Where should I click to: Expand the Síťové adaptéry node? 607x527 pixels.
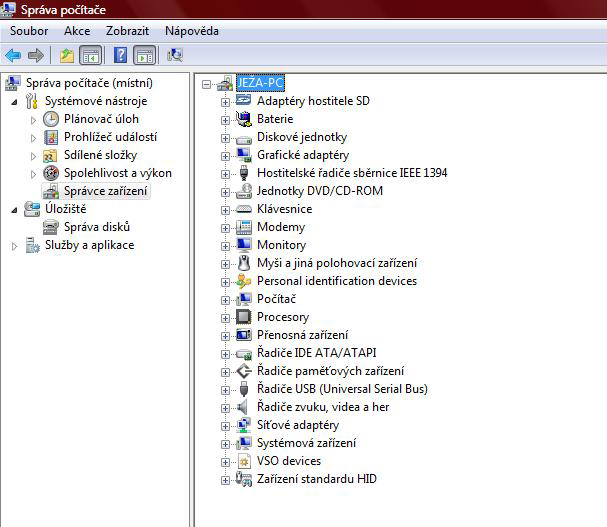[x=225, y=426]
